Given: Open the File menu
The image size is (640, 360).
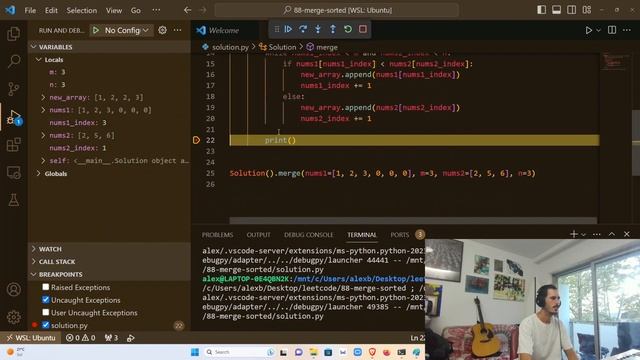Looking at the screenshot, I should point(30,10).
